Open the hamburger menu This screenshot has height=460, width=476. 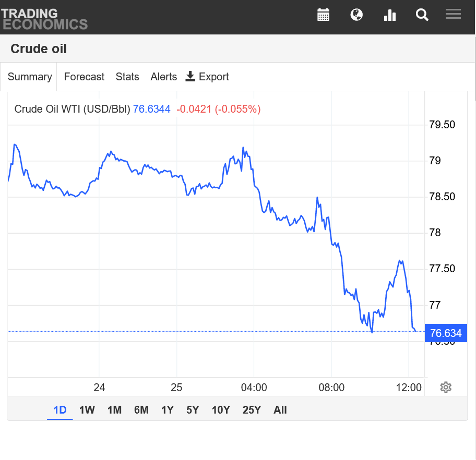pyautogui.click(x=453, y=15)
